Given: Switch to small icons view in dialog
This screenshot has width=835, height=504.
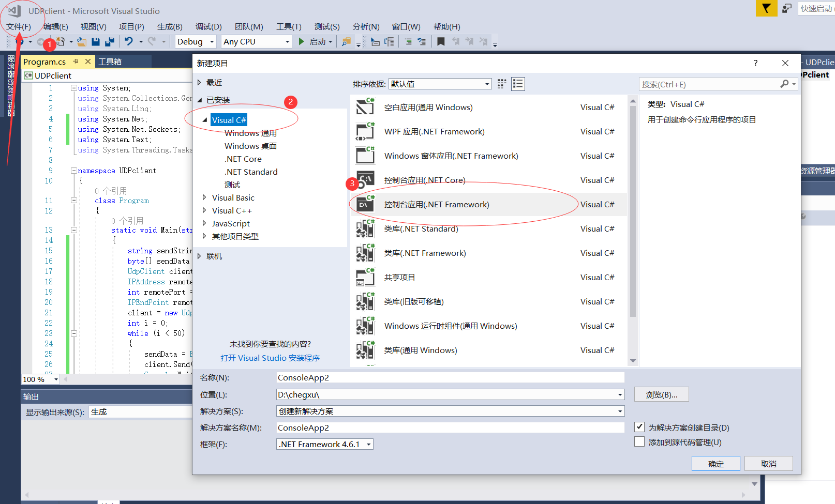Looking at the screenshot, I should [502, 84].
